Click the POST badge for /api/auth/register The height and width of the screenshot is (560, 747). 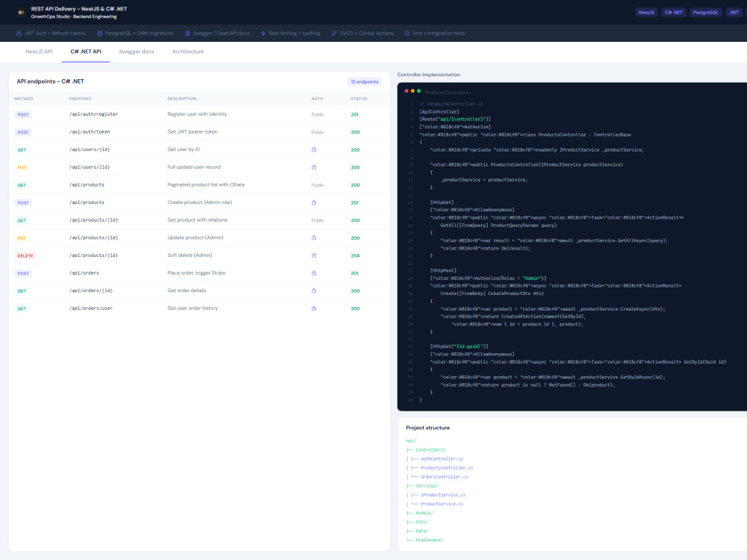pyautogui.click(x=23, y=115)
